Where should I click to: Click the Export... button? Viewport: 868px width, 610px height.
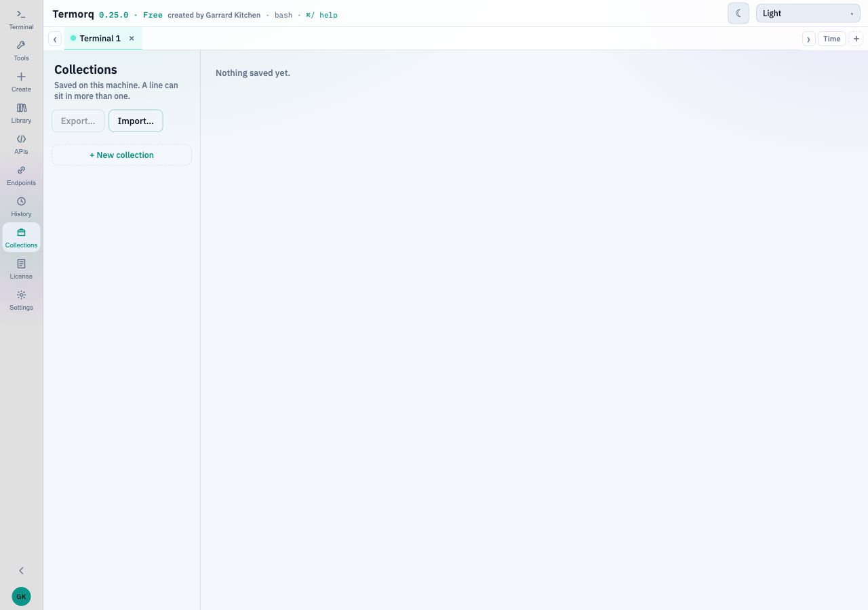[x=78, y=121]
